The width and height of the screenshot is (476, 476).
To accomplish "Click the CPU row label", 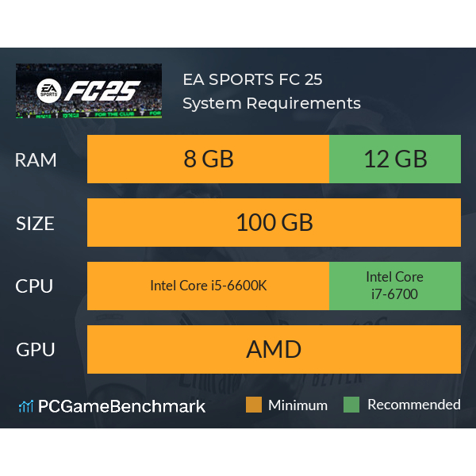I will coord(34,286).
